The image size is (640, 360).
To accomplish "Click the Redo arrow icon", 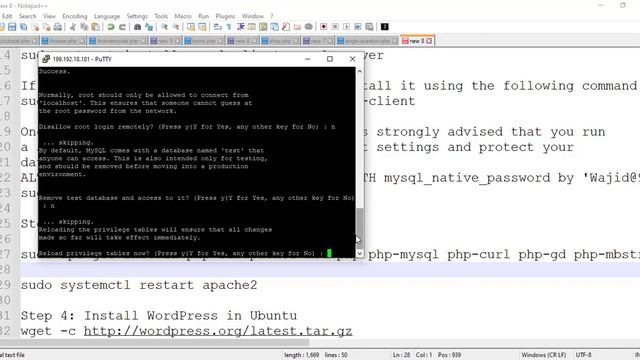I will click(x=122, y=27).
